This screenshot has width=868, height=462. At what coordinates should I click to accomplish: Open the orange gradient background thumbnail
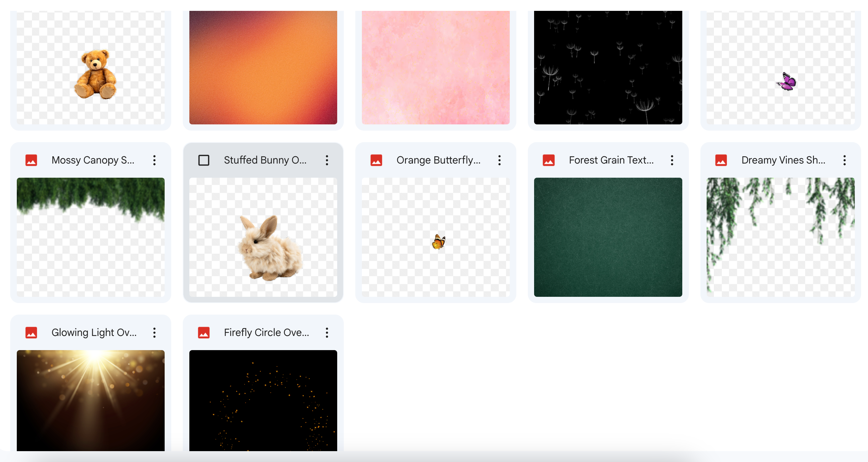tap(263, 67)
